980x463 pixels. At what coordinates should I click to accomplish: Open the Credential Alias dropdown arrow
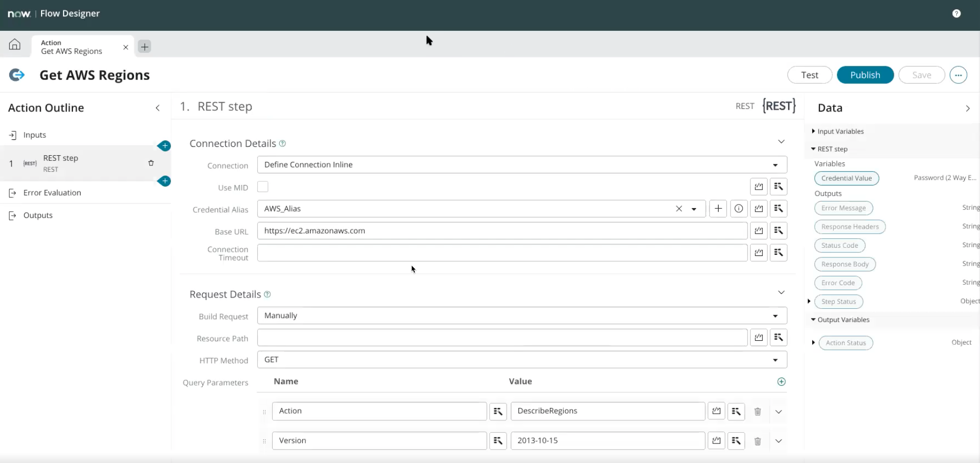pyautogui.click(x=694, y=209)
